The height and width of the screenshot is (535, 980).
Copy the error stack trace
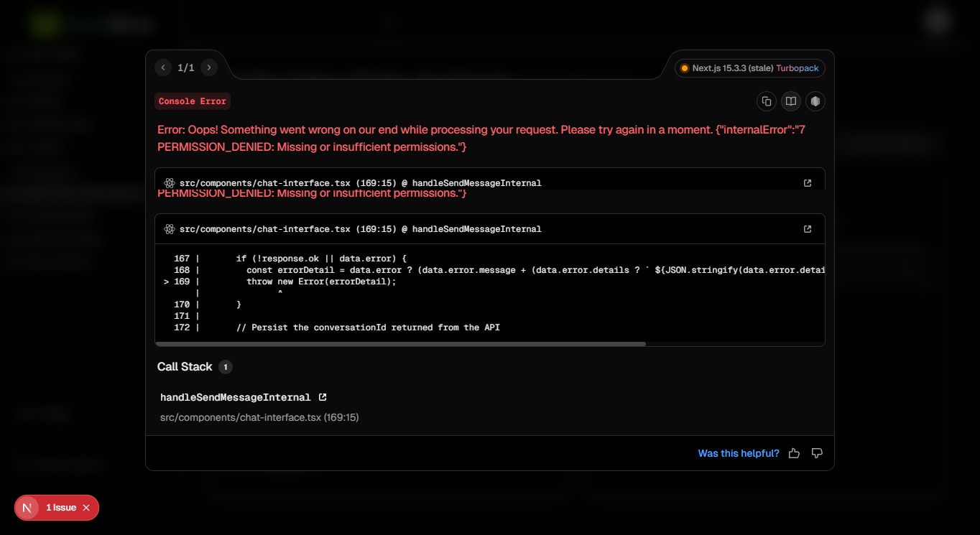coord(767,101)
